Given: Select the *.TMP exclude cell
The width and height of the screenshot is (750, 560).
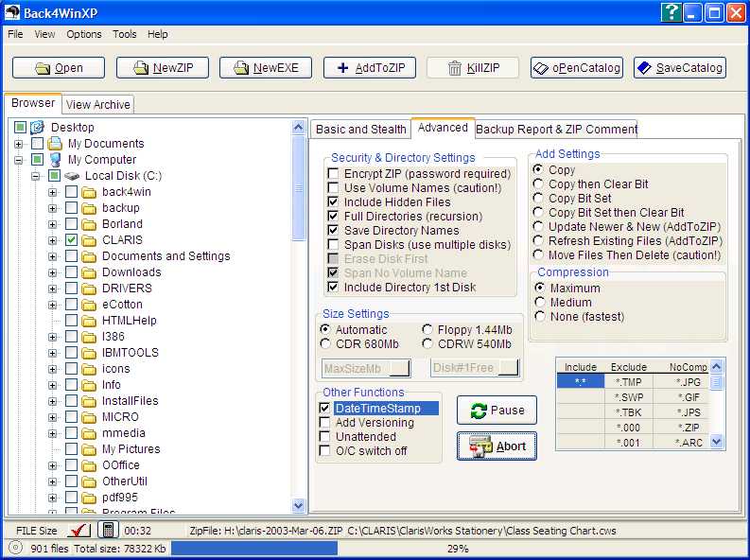Looking at the screenshot, I should tap(629, 382).
